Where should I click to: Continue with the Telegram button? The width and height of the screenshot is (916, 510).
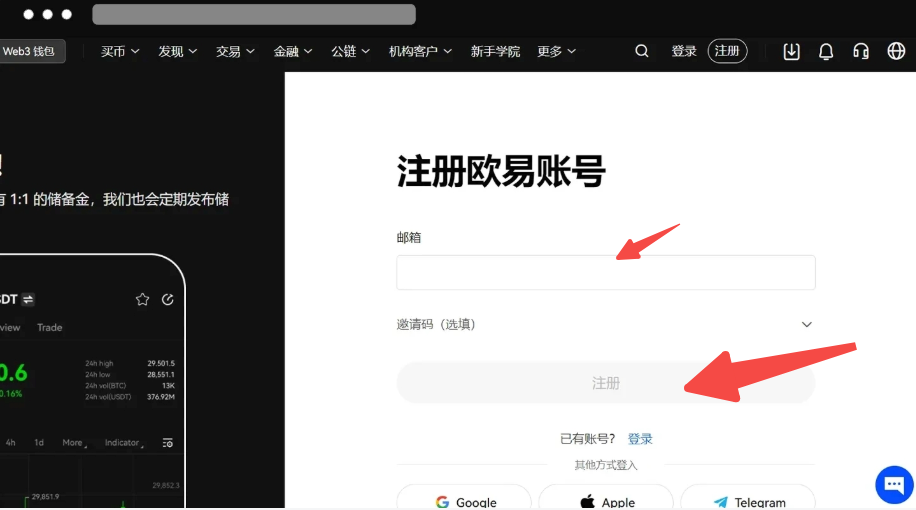pos(748,499)
